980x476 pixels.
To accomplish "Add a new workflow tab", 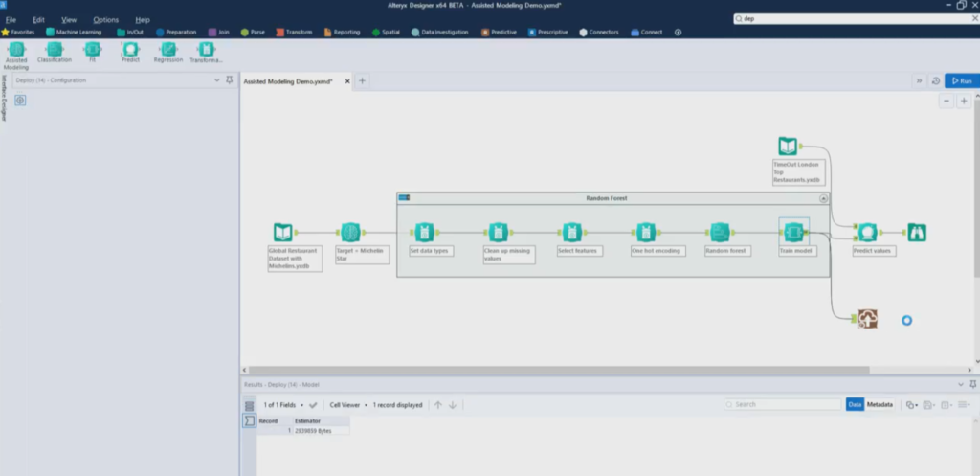I will click(362, 80).
